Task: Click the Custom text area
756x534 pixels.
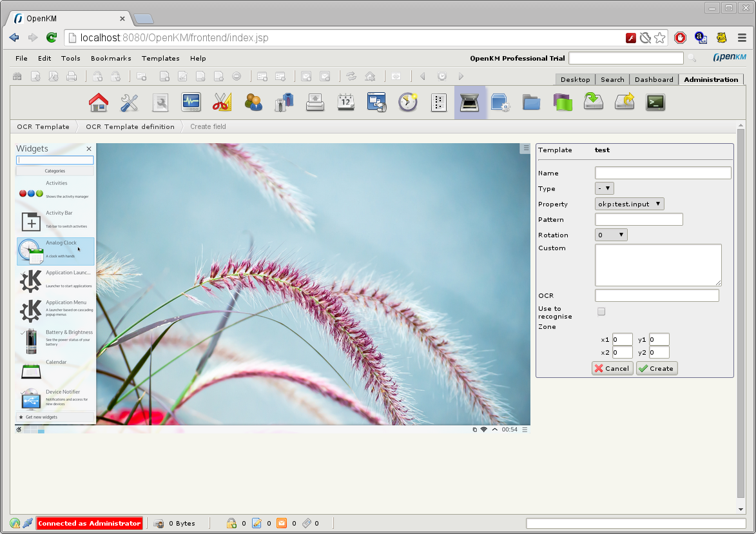Action: 657,264
